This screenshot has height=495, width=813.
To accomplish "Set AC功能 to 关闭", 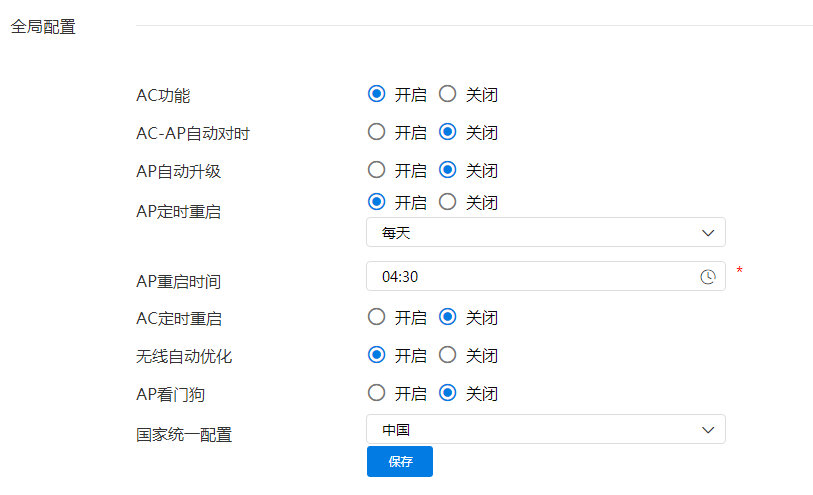I will tap(448, 94).
